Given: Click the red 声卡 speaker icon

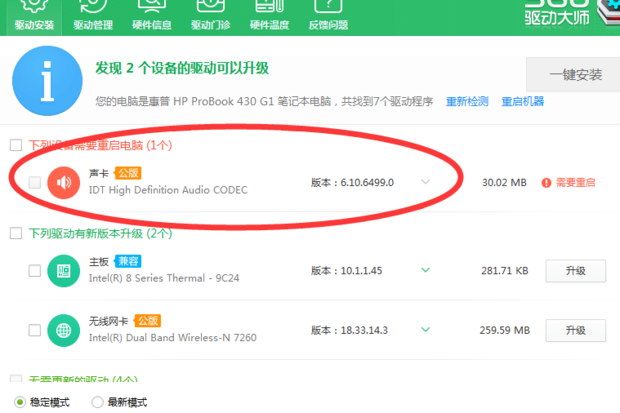Looking at the screenshot, I should pyautogui.click(x=64, y=182).
